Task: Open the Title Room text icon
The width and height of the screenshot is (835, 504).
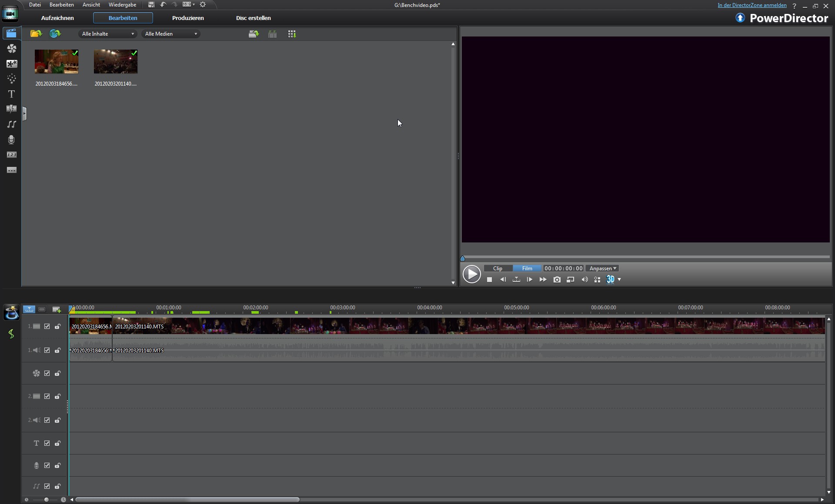Action: [x=11, y=94]
